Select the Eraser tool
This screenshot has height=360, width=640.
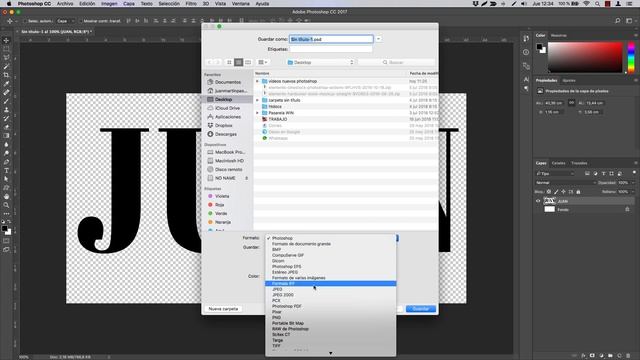(6, 127)
